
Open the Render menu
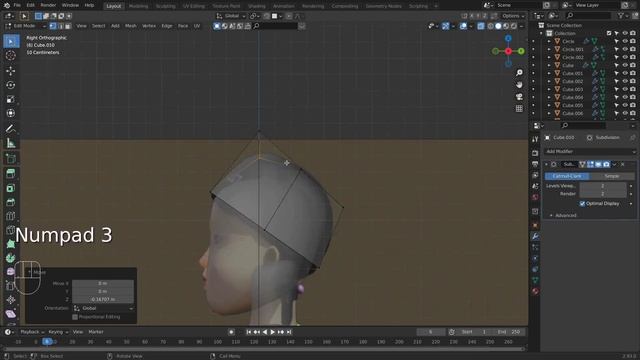tap(48, 5)
